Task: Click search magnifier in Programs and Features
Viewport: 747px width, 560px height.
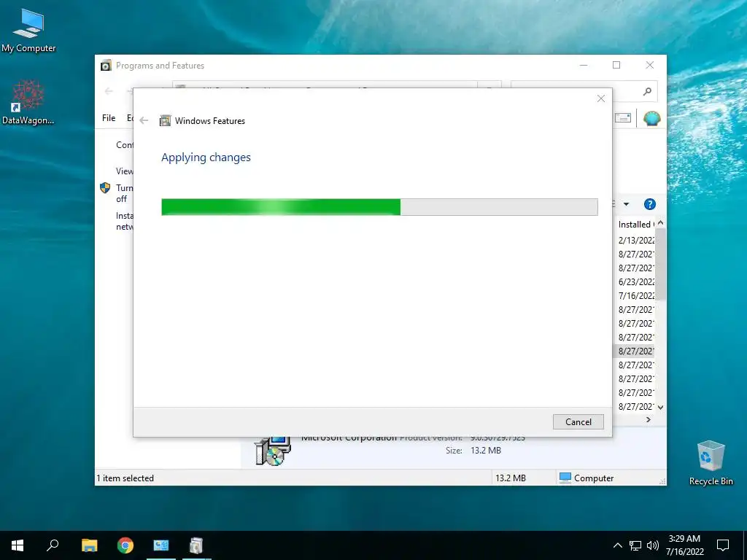Action: coord(647,91)
